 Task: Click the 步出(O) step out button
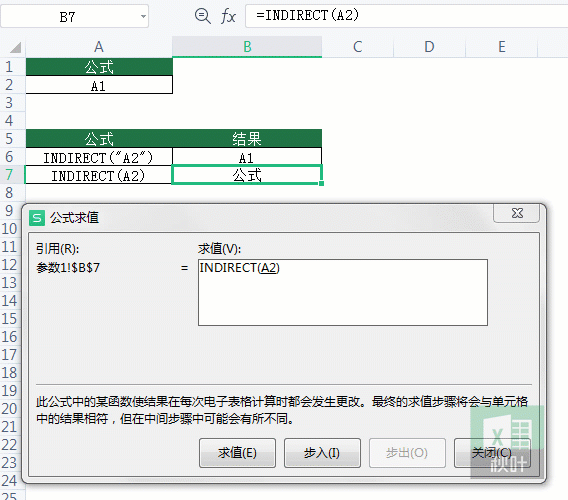[407, 453]
